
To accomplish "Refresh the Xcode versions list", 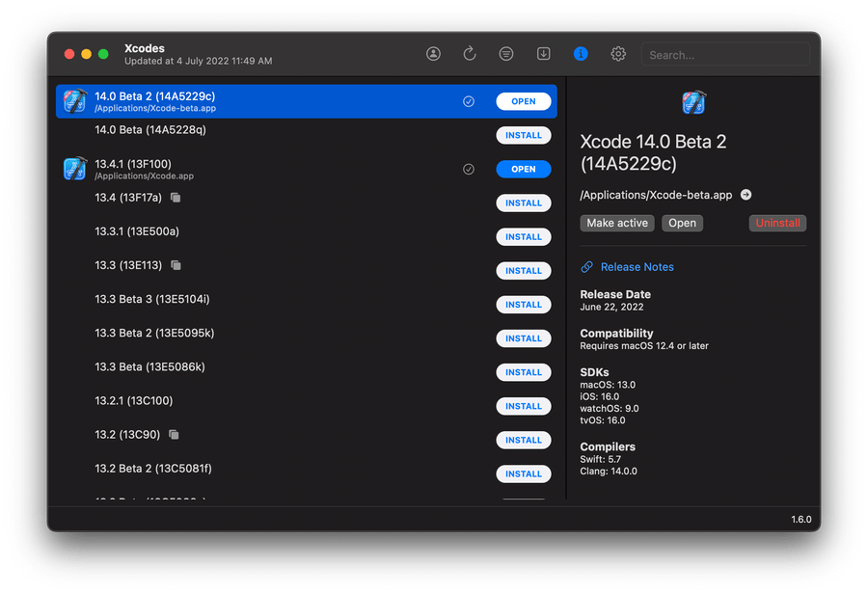I will point(470,54).
